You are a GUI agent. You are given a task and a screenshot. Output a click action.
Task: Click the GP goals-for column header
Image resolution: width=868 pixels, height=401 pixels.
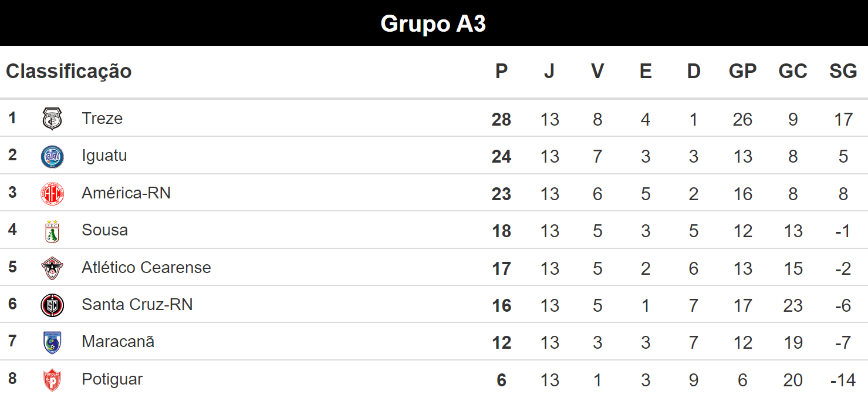[742, 72]
